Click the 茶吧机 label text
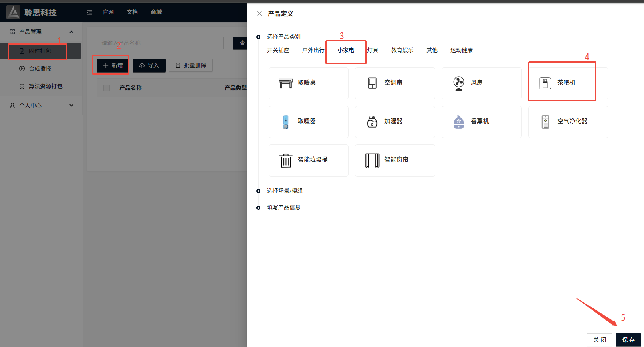 pyautogui.click(x=566, y=83)
